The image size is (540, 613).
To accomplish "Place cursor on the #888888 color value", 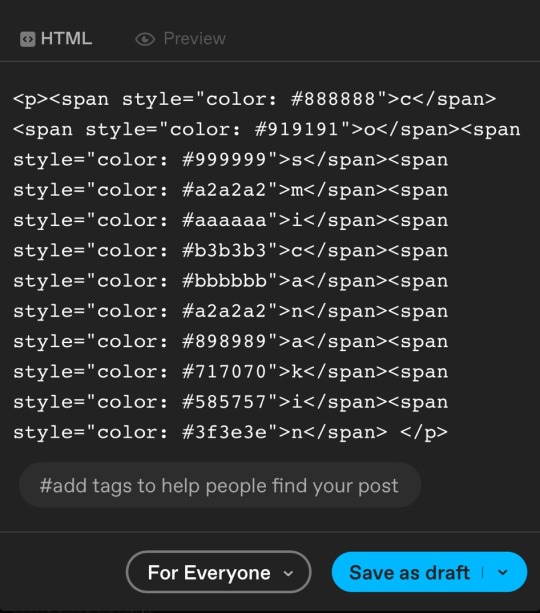I will (x=333, y=99).
